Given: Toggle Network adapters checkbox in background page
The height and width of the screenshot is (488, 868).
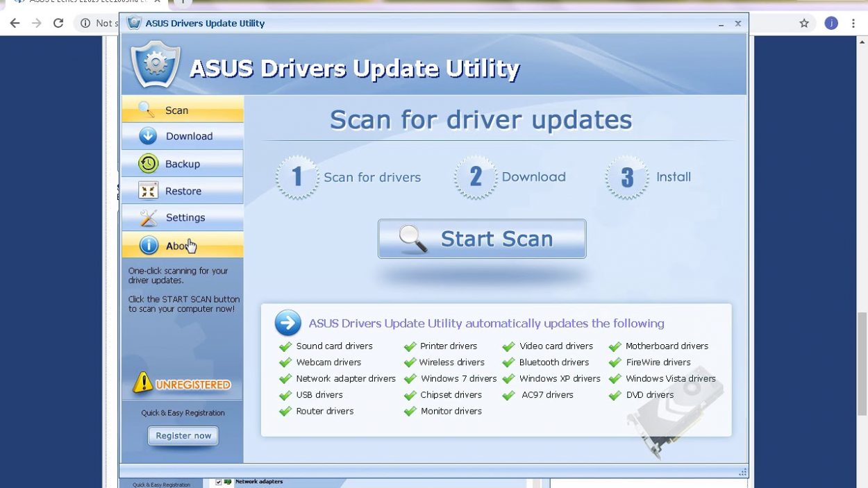Looking at the screenshot, I should 219,482.
